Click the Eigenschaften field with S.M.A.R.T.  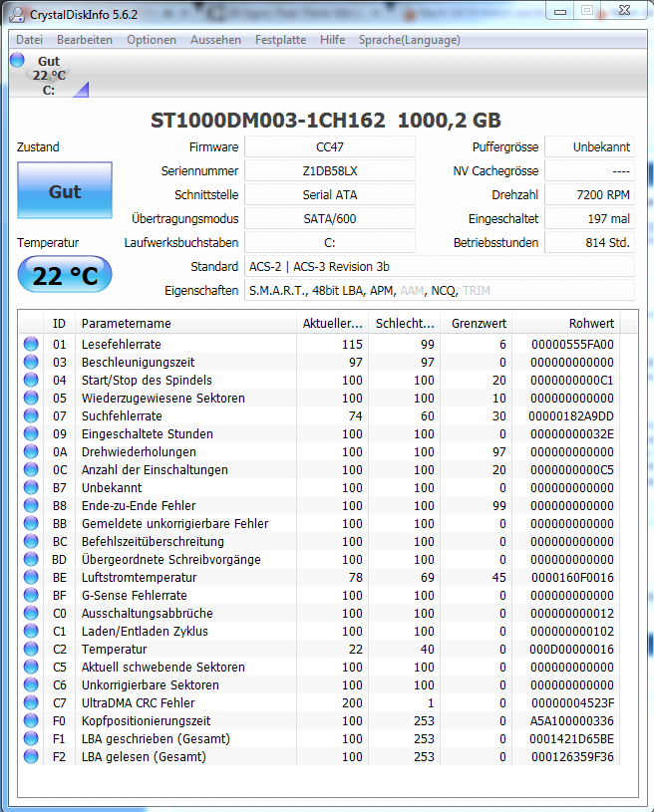click(440, 290)
